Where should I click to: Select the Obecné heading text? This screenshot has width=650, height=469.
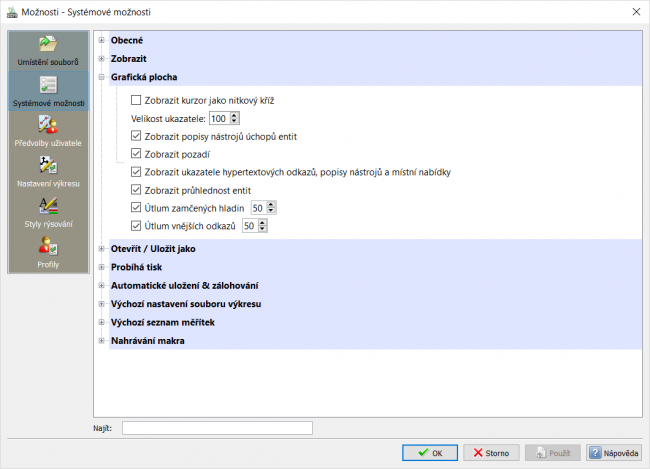click(x=127, y=40)
